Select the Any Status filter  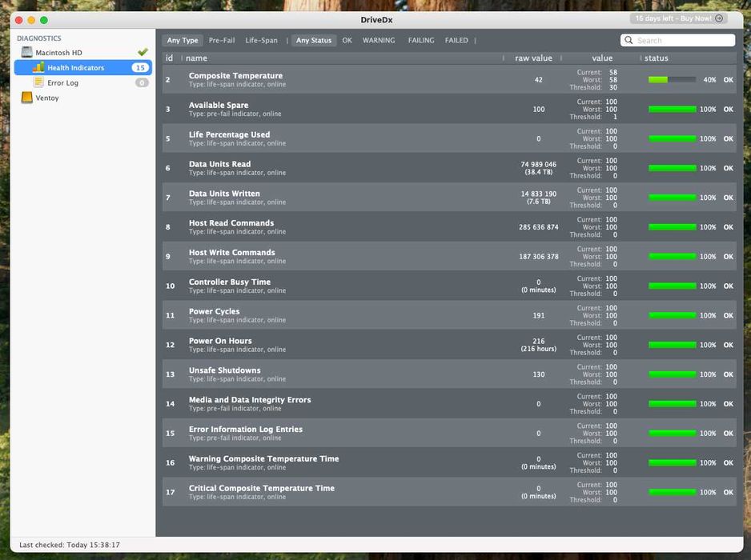pyautogui.click(x=314, y=40)
